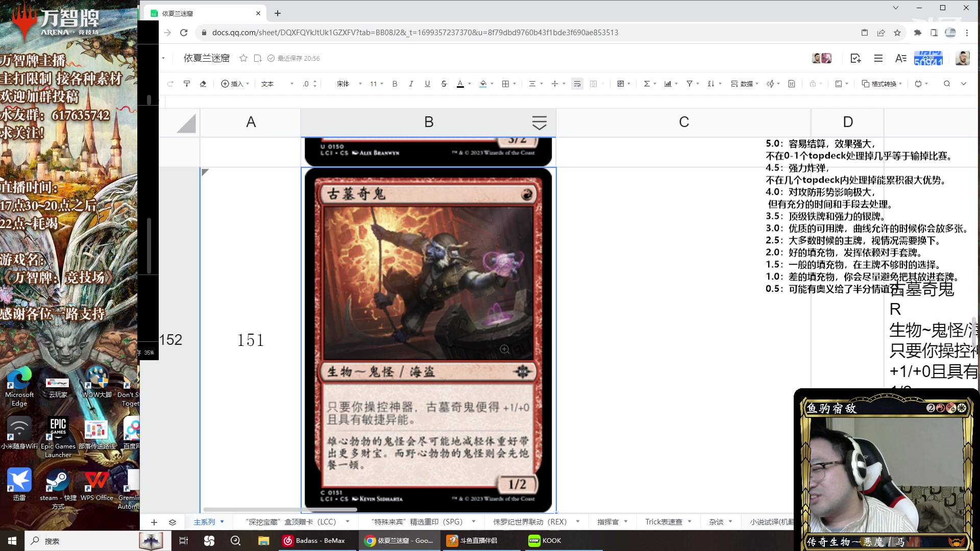The width and height of the screenshot is (980, 551).
Task: Toggle bold formatting
Action: pyautogui.click(x=395, y=84)
